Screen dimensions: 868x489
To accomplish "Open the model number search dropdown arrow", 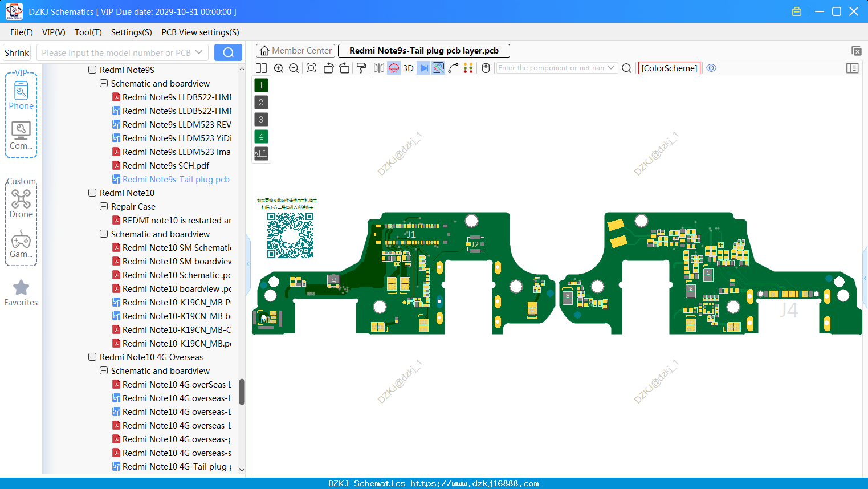I will (199, 52).
